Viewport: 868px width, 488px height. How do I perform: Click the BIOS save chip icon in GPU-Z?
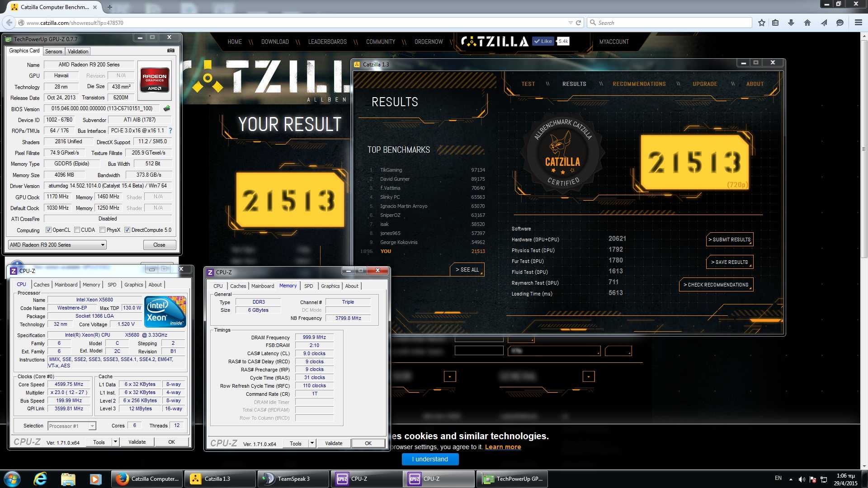(x=167, y=108)
